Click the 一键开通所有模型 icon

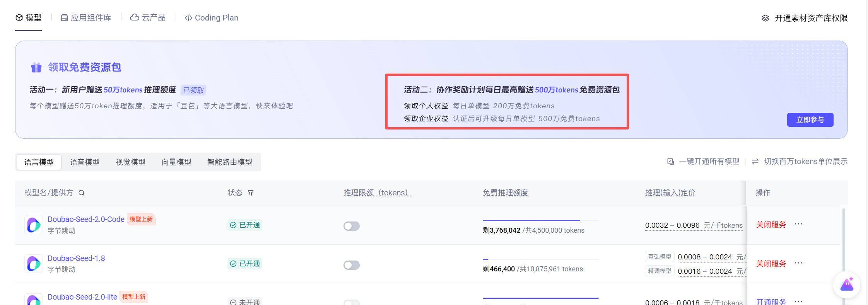[x=670, y=162]
